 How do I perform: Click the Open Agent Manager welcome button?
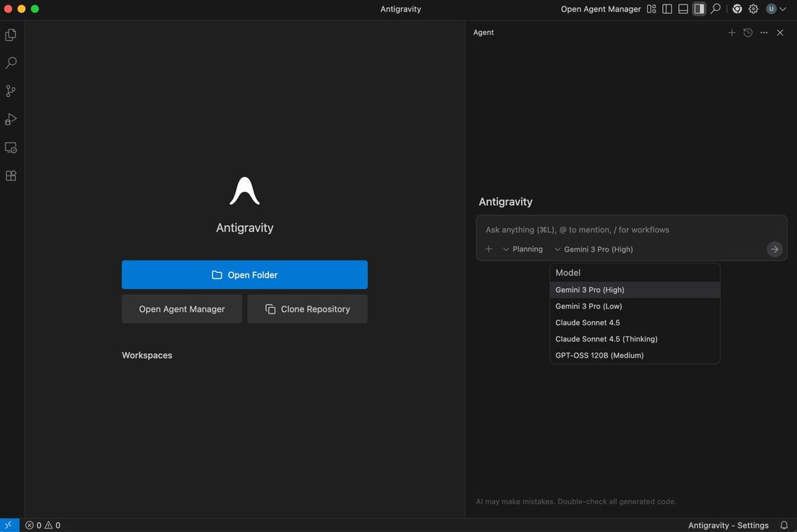click(182, 309)
